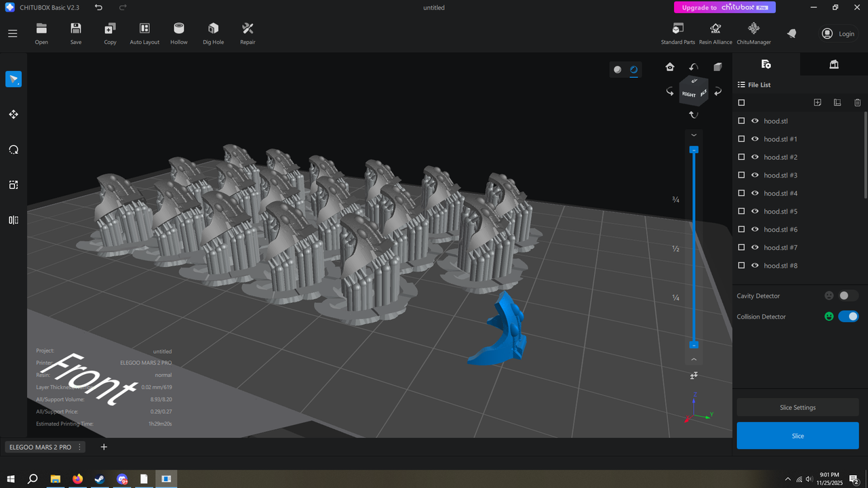868x488 pixels.
Task: Disable the Collision Detector switch
Action: (x=848, y=317)
